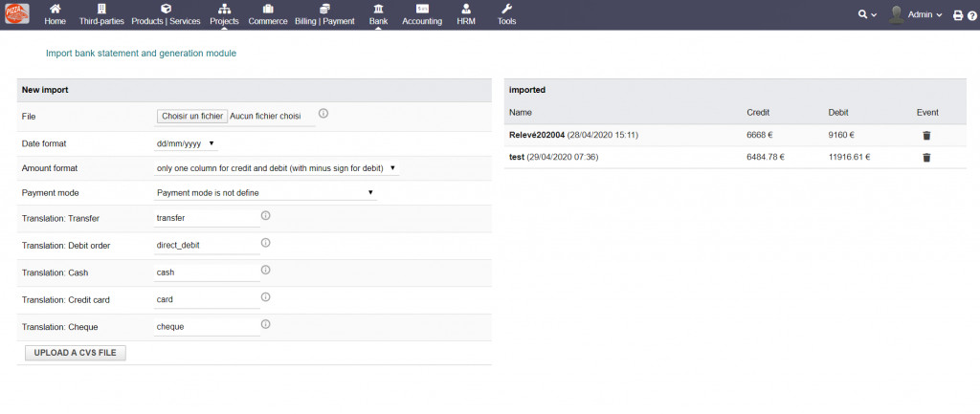Open the test import link
This screenshot has width=980, height=414.
[517, 158]
